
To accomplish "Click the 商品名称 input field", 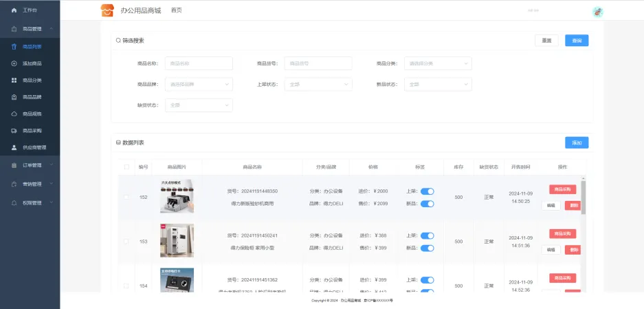I will (199, 63).
